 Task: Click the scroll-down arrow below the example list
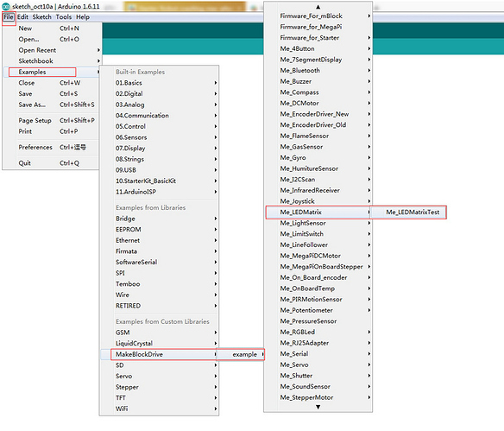point(318,407)
